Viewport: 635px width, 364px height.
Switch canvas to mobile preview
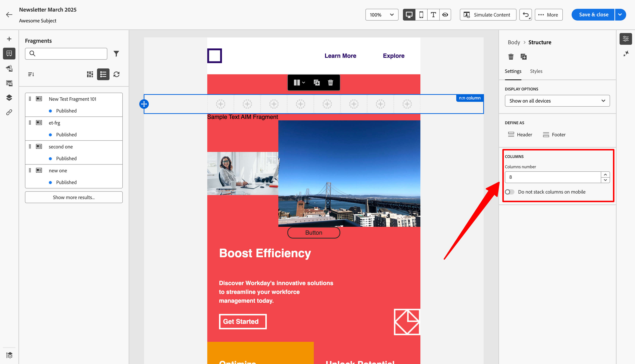click(x=421, y=14)
